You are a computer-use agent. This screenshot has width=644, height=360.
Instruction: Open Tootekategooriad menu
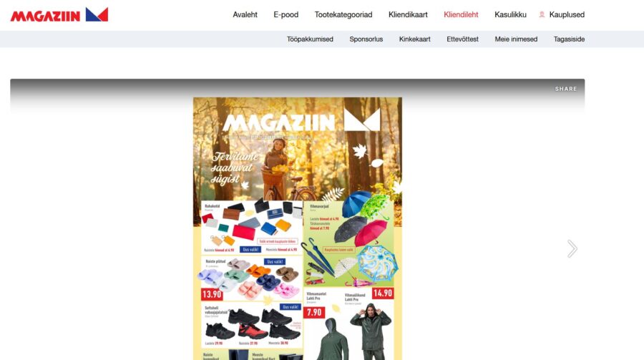coord(343,14)
